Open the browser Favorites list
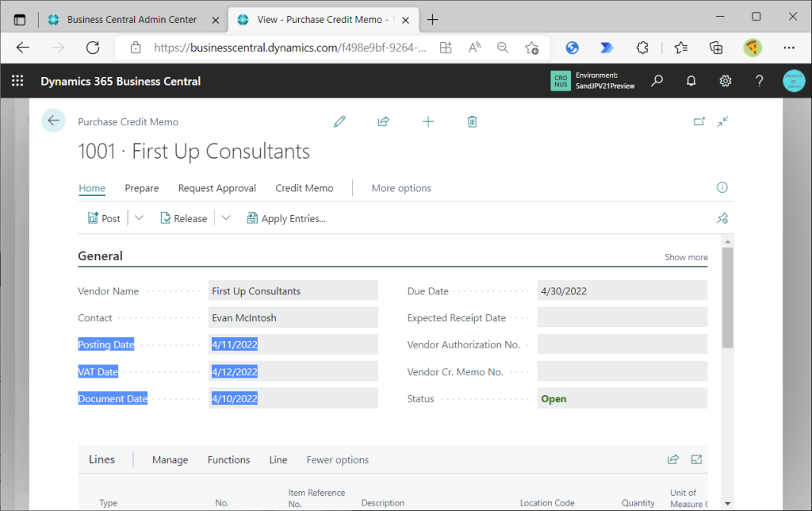812x511 pixels. [681, 48]
